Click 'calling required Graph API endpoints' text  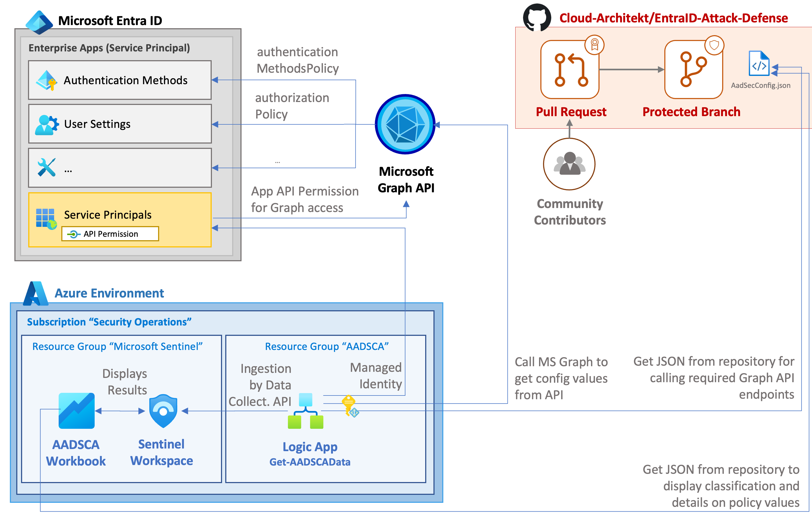click(722, 386)
